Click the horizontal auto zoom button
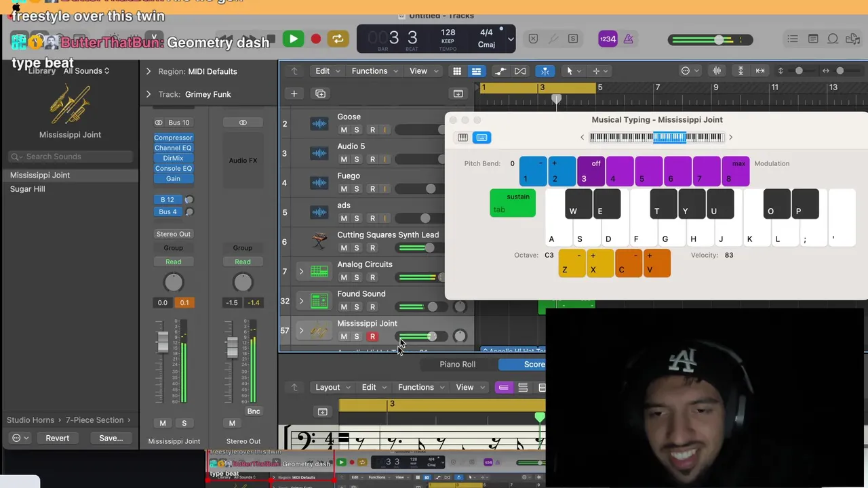The image size is (868, 488). coord(760,70)
